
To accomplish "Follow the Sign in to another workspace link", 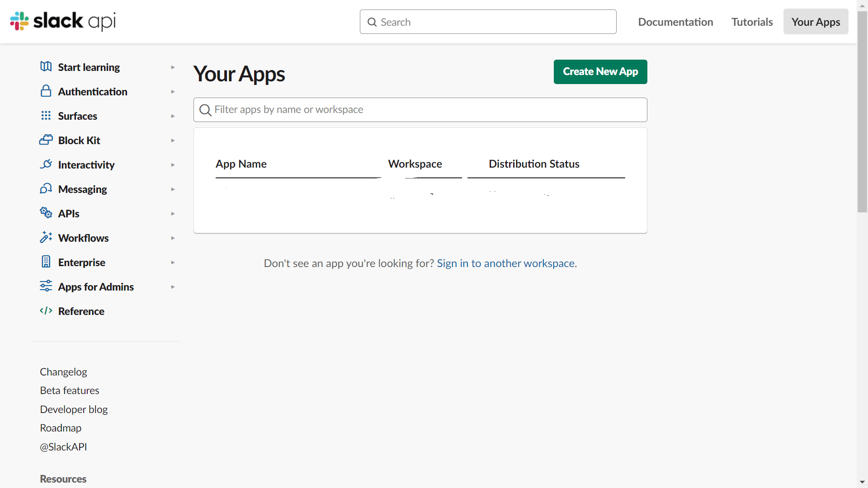I will 505,263.
